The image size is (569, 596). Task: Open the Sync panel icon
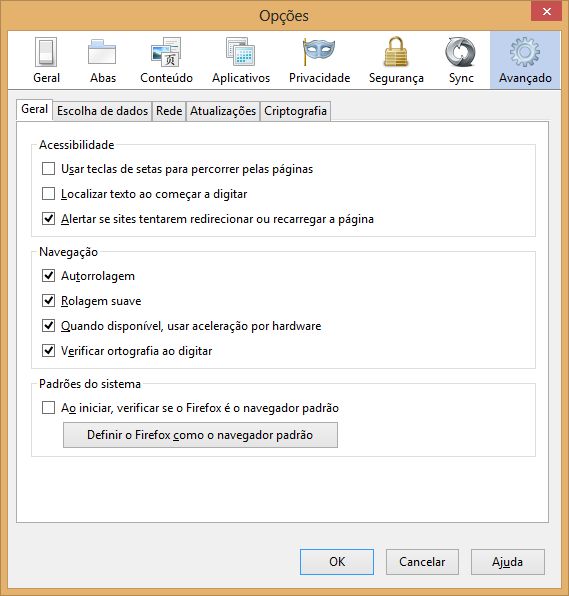[x=460, y=52]
